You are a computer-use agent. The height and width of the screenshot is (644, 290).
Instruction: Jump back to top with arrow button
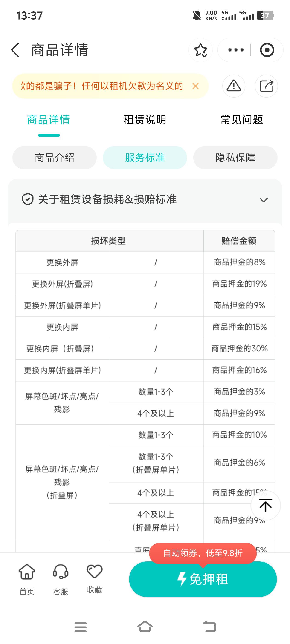pos(265,505)
